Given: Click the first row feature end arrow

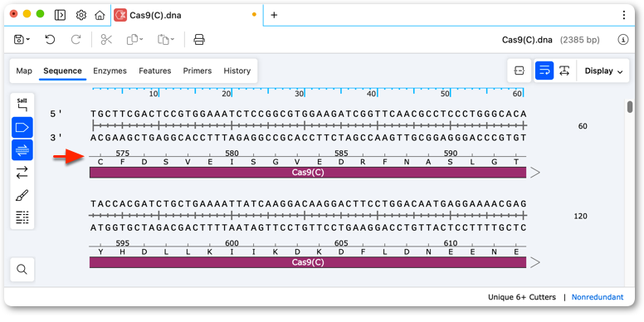Looking at the screenshot, I should click(x=534, y=173).
